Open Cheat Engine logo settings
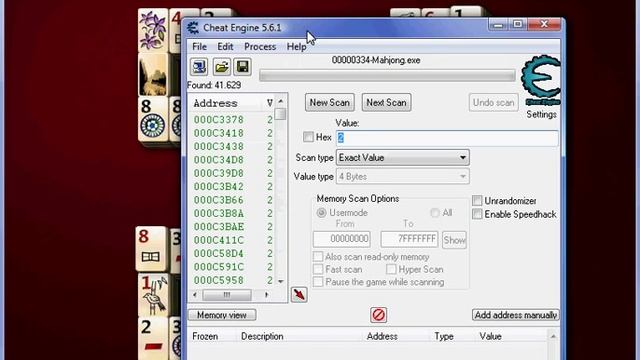 point(541,80)
